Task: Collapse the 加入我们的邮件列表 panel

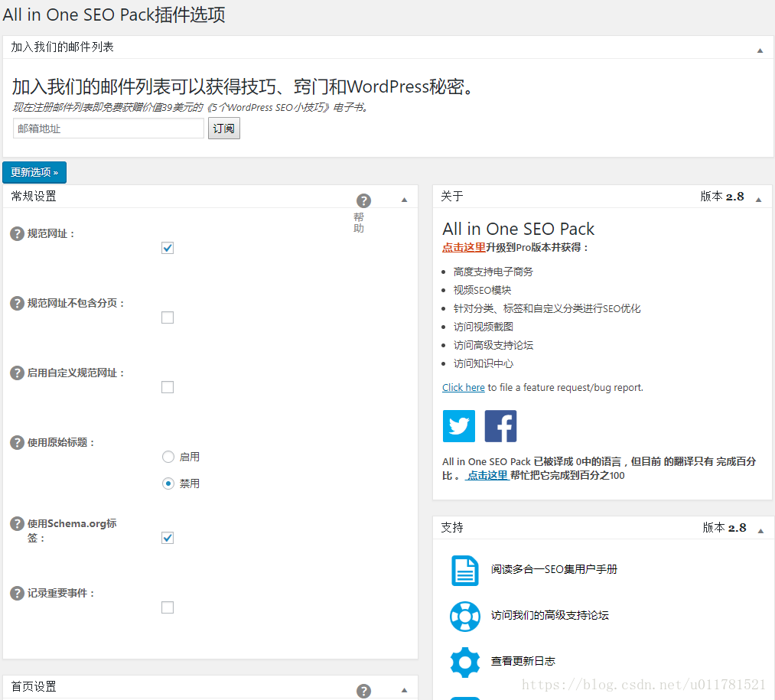Action: click(760, 50)
